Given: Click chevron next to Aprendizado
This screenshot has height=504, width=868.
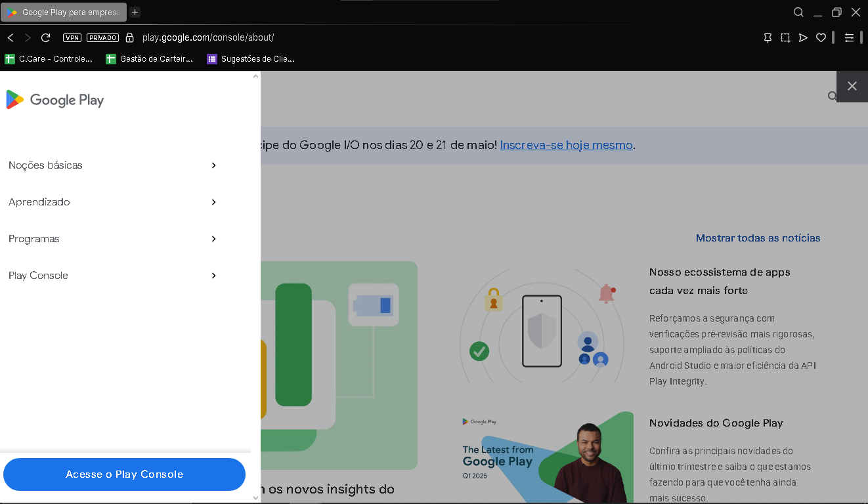Looking at the screenshot, I should coord(213,202).
